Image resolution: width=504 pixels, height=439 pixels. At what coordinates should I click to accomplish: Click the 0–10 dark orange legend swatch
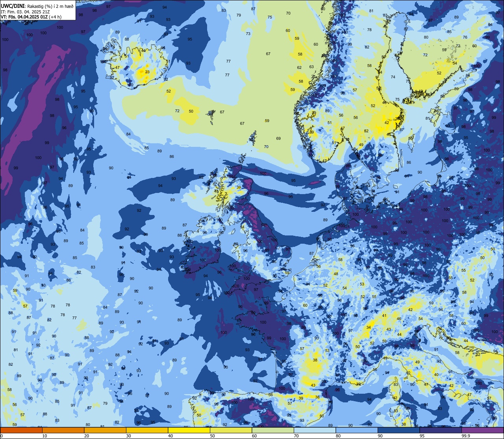pyautogui.click(x=22, y=430)
